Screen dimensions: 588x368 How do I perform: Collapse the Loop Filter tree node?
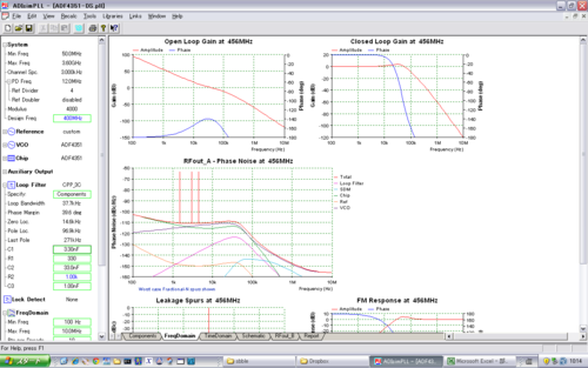[5, 185]
